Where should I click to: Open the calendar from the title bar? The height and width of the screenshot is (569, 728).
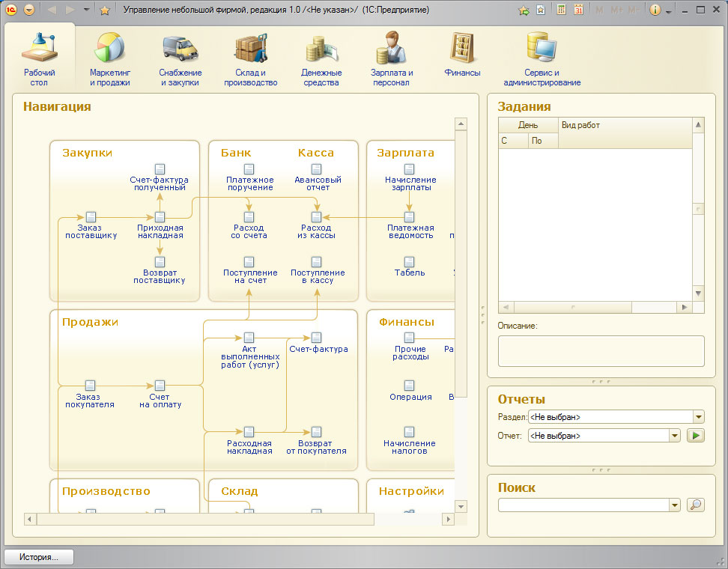(578, 10)
